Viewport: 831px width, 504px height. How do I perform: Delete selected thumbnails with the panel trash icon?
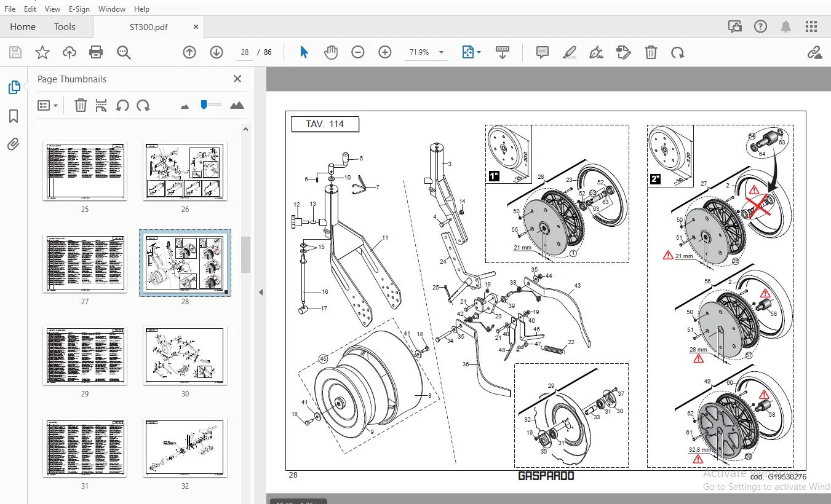tap(81, 105)
